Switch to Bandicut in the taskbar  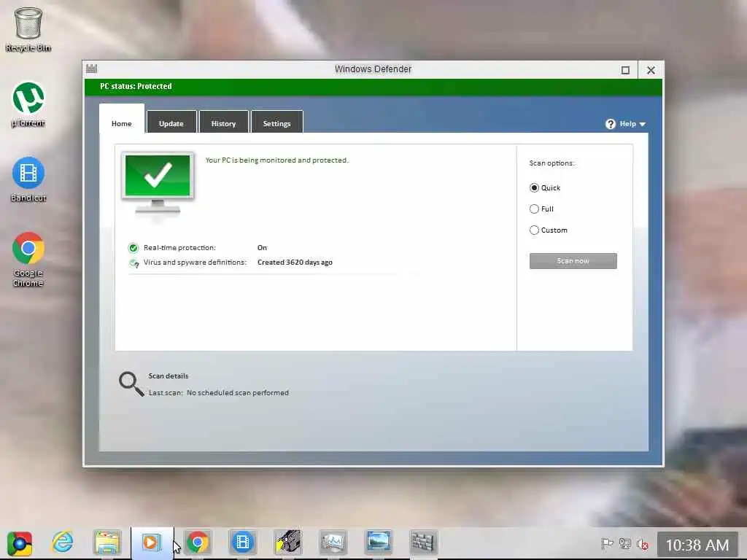[242, 542]
